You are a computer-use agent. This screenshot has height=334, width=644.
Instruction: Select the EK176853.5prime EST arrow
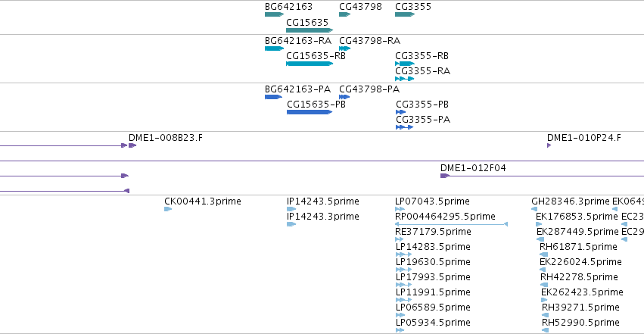[x=539, y=224]
